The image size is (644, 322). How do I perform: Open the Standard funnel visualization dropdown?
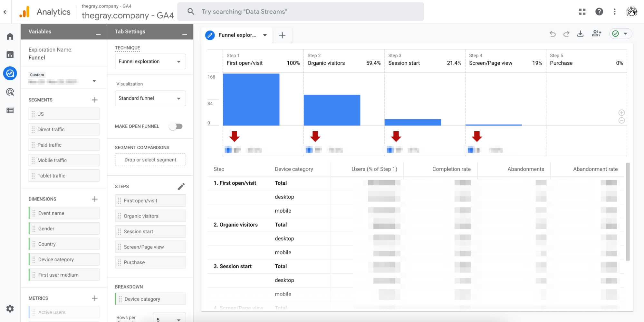pos(150,98)
